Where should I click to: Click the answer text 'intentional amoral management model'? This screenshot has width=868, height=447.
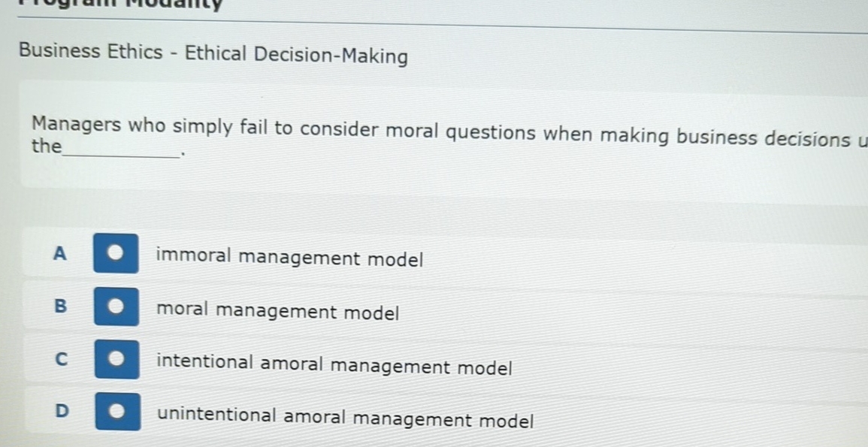(x=334, y=367)
